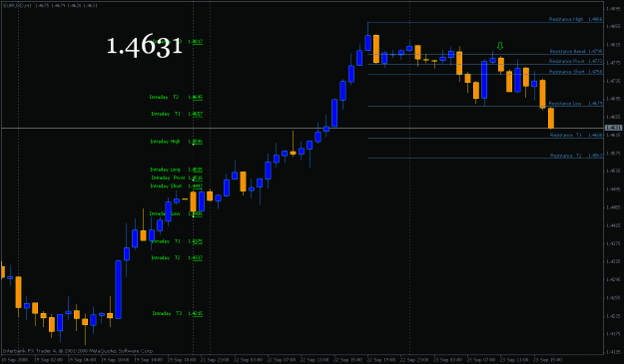Click the lower Intraday T2 1.4337 label
Viewport: 624px width, 364px height.
pos(177,258)
